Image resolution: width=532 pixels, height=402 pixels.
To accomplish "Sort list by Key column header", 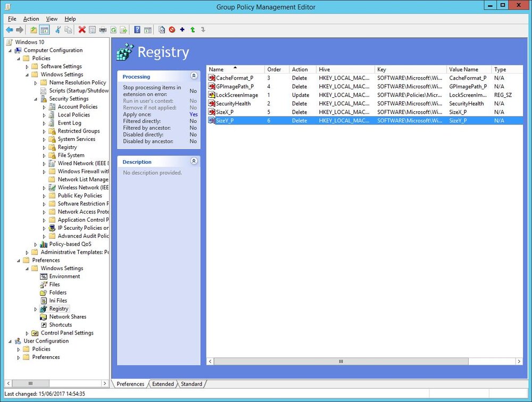I will coord(411,70).
